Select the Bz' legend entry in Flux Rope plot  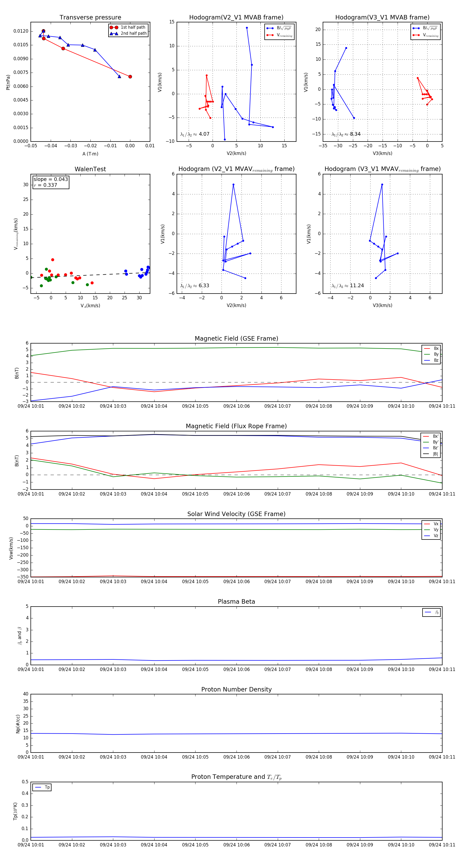pyautogui.click(x=431, y=448)
